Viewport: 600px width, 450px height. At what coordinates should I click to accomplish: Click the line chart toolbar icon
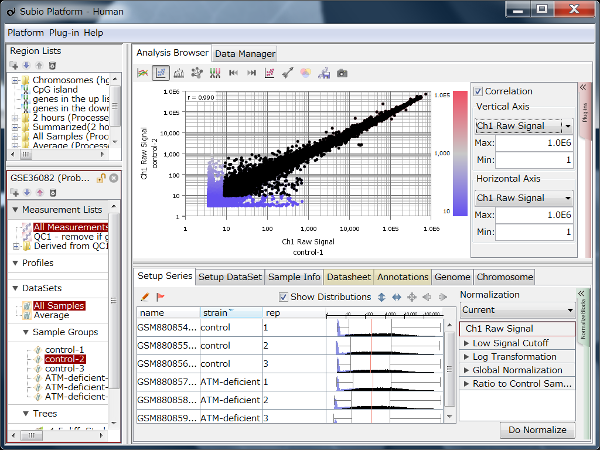143,73
